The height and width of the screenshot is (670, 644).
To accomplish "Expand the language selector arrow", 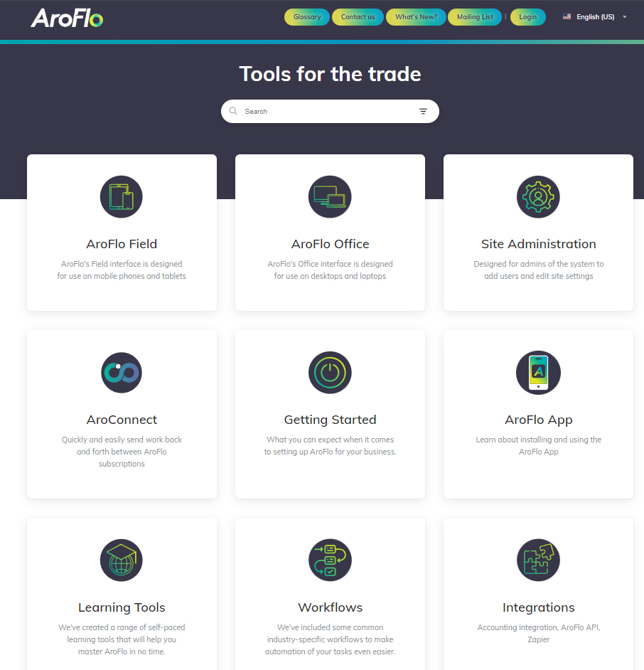I will [x=624, y=17].
